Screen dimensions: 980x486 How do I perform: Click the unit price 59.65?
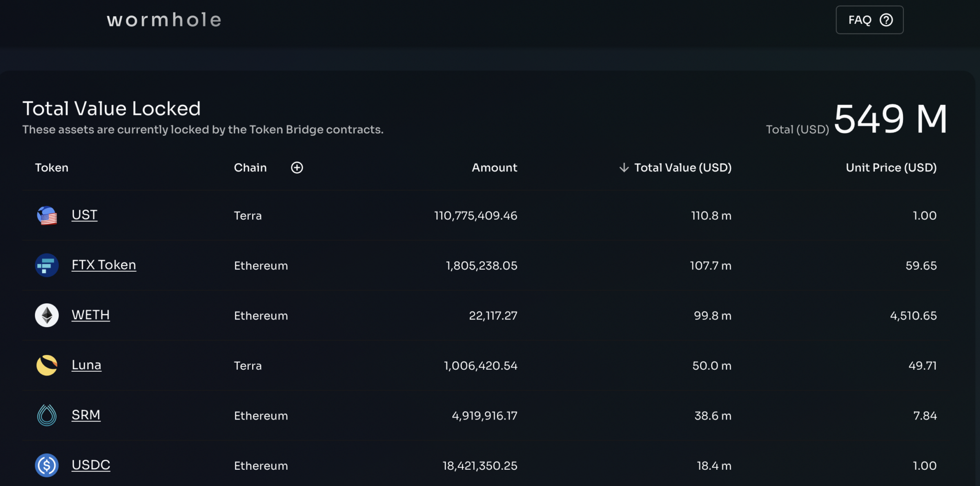(921, 265)
